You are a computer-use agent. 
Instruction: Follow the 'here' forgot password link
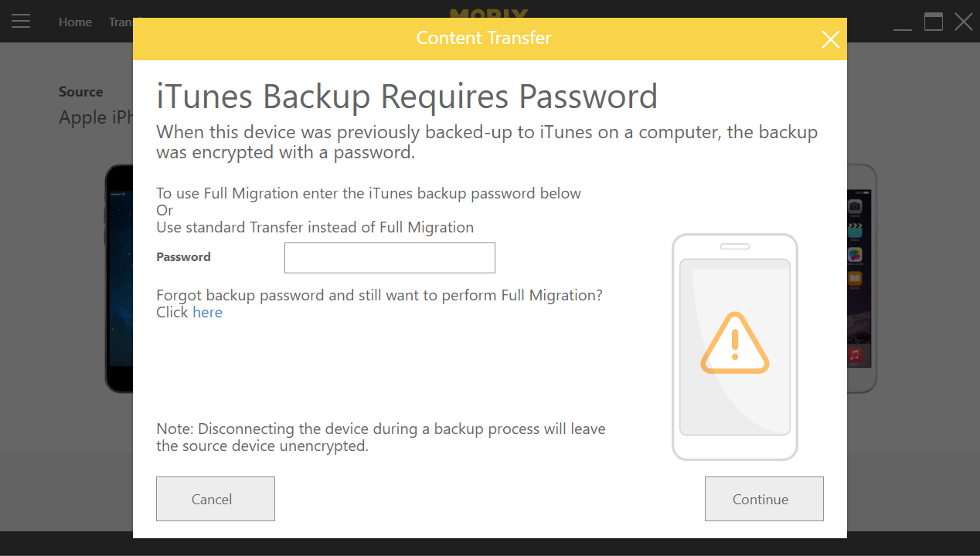click(207, 312)
